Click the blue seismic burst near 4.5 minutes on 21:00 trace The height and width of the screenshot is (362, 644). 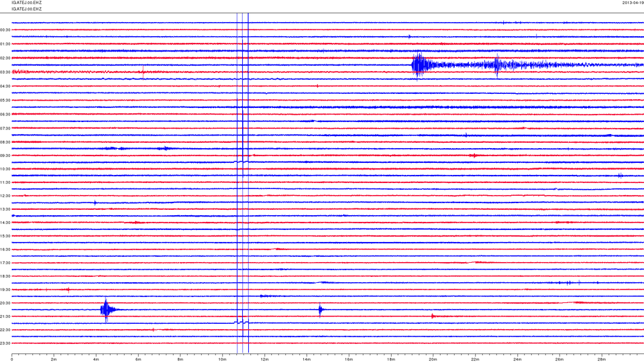107,310
